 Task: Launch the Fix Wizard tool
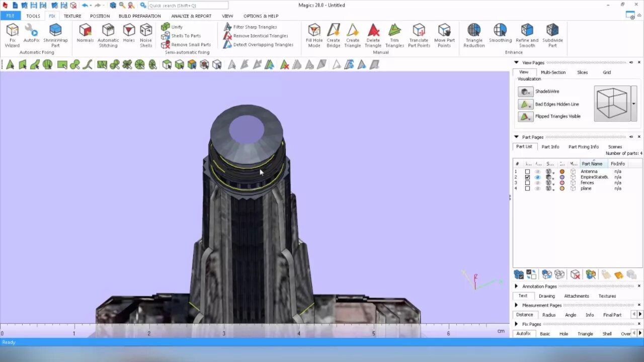pyautogui.click(x=12, y=35)
